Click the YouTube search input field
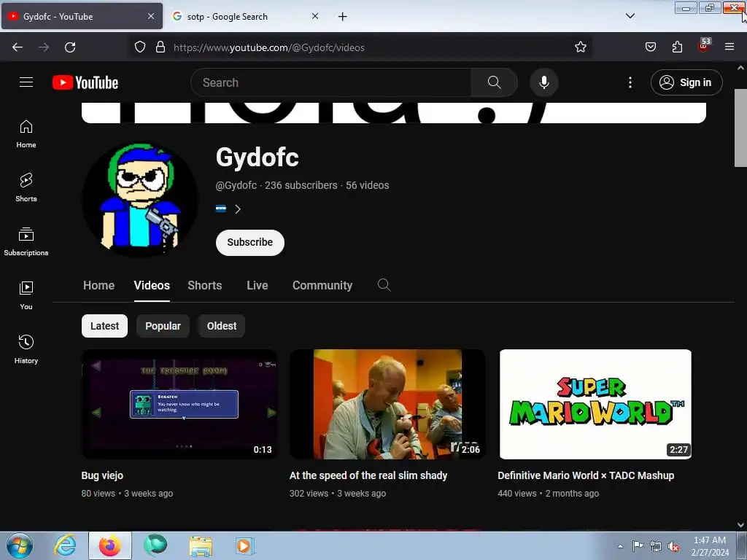Image resolution: width=747 pixels, height=560 pixels. (331, 82)
